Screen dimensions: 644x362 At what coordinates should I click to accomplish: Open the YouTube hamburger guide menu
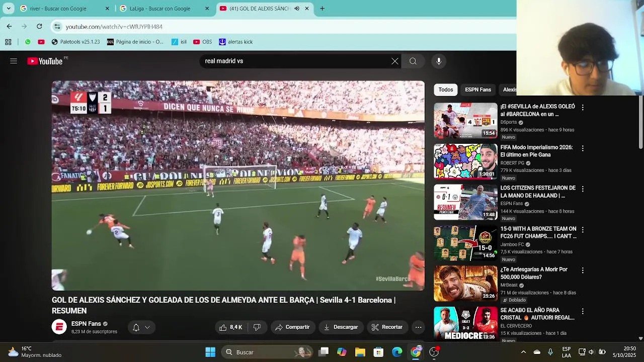coord(14,61)
